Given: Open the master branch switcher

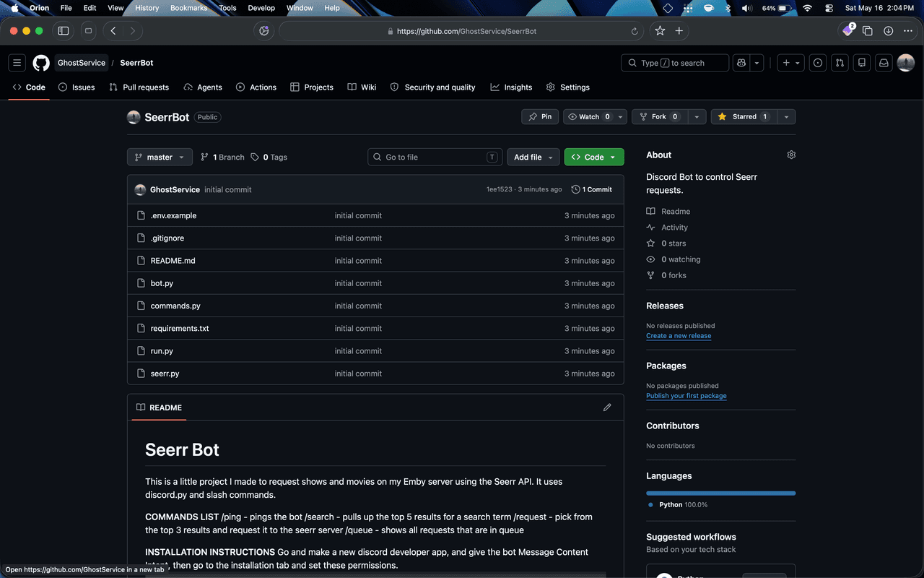Looking at the screenshot, I should pos(160,157).
